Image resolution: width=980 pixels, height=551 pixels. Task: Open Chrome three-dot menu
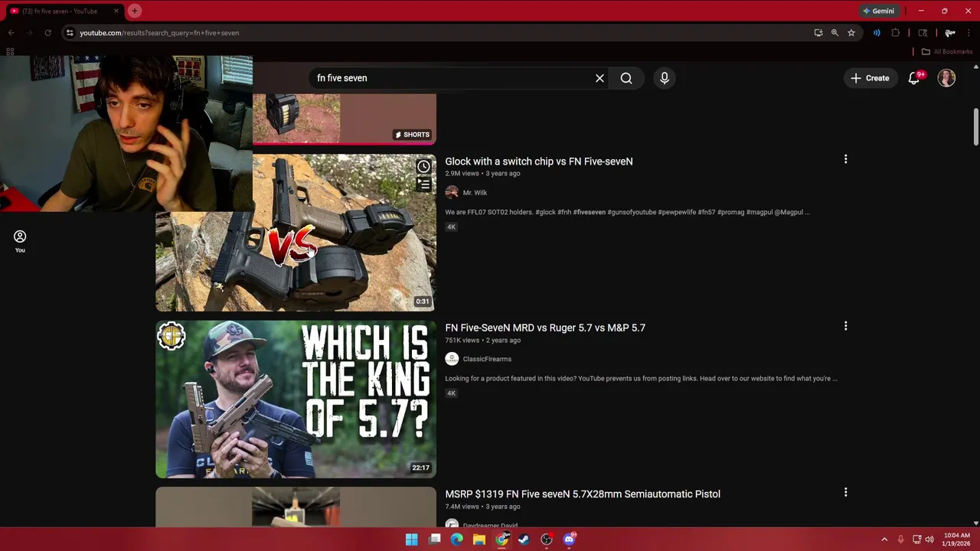pos(969,33)
